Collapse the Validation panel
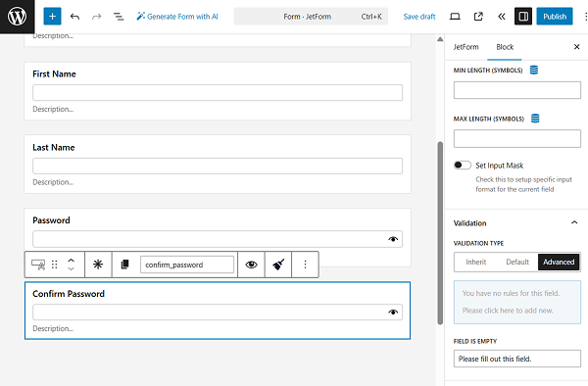588x386 pixels. tap(574, 223)
